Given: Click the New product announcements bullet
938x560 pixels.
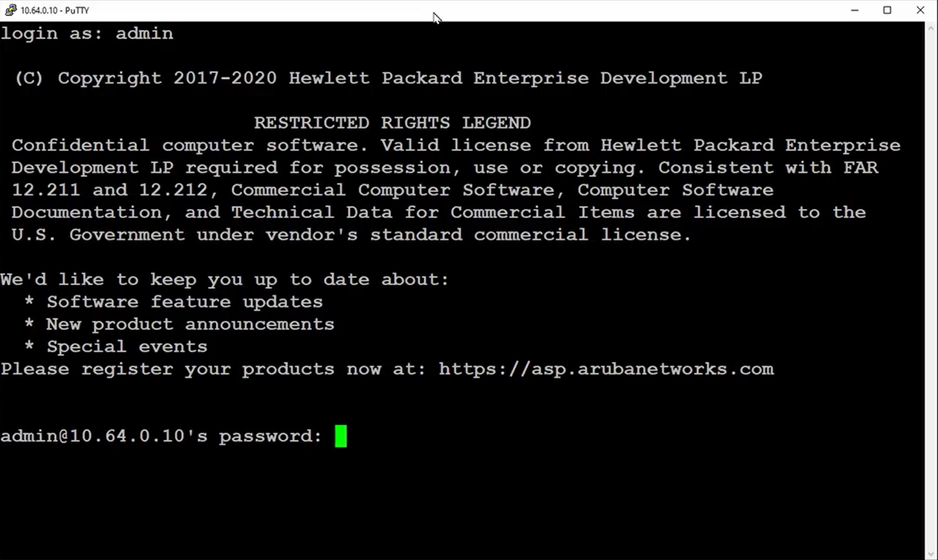Looking at the screenshot, I should (179, 324).
